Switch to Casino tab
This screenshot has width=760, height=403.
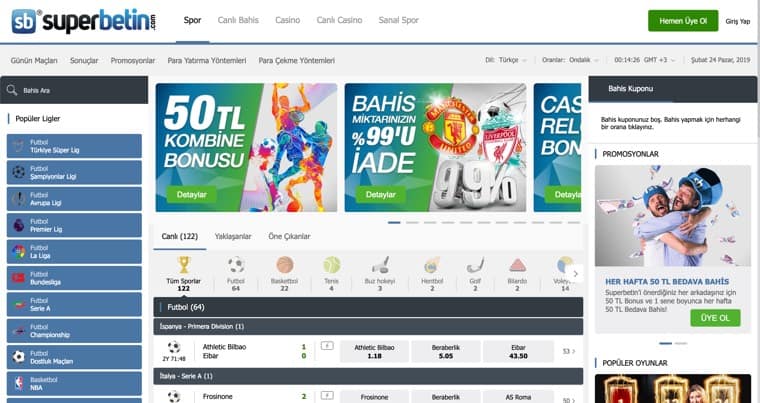[287, 20]
